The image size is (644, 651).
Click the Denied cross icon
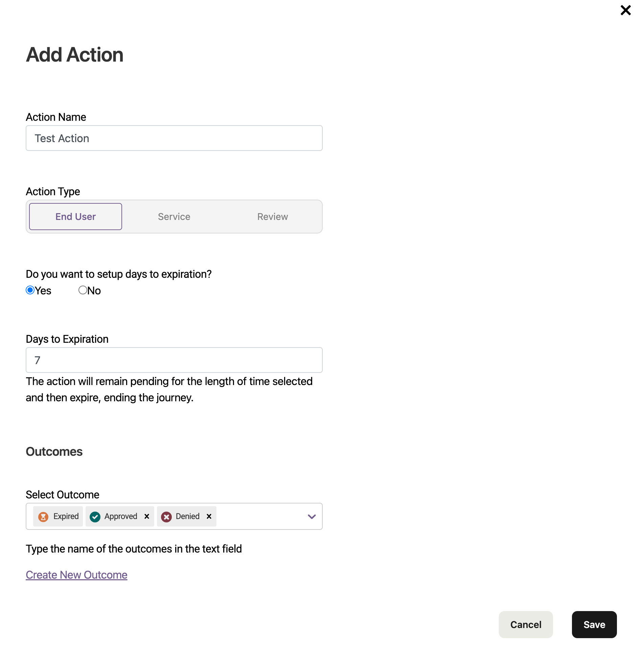[x=166, y=516]
